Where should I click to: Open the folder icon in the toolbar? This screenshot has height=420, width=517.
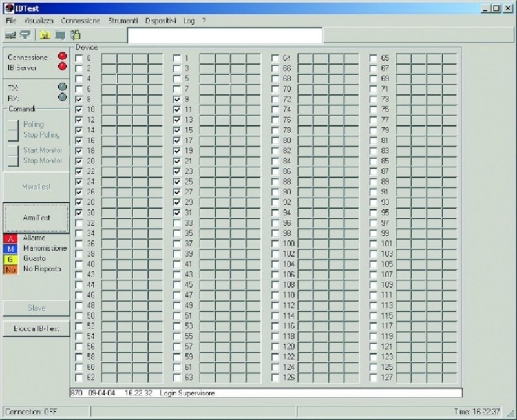(x=45, y=36)
